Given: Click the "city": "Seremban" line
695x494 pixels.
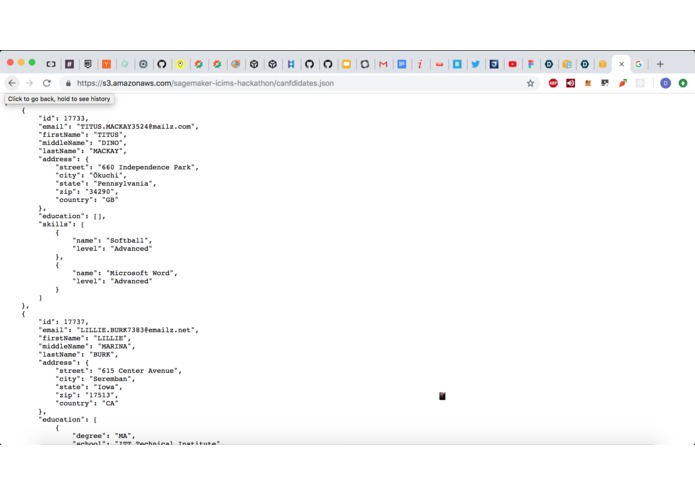Looking at the screenshot, I should pyautogui.click(x=95, y=379).
